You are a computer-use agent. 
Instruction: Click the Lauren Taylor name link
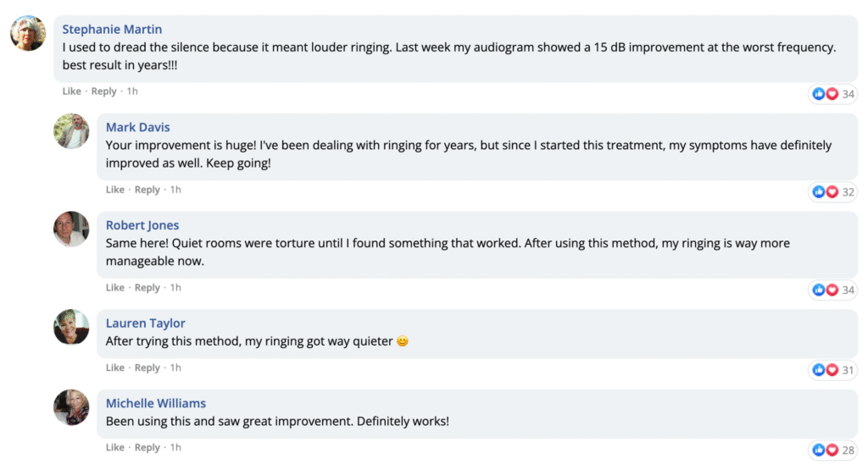click(x=146, y=323)
